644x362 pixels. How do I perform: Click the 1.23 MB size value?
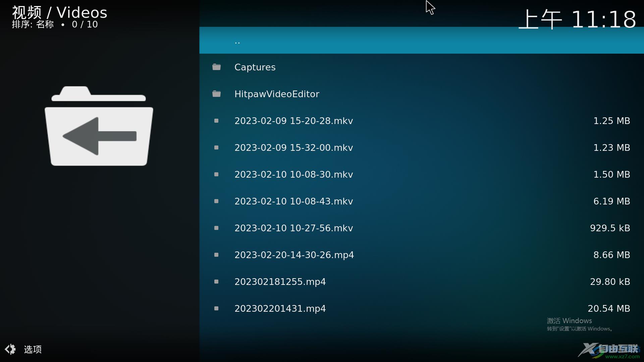(x=611, y=147)
